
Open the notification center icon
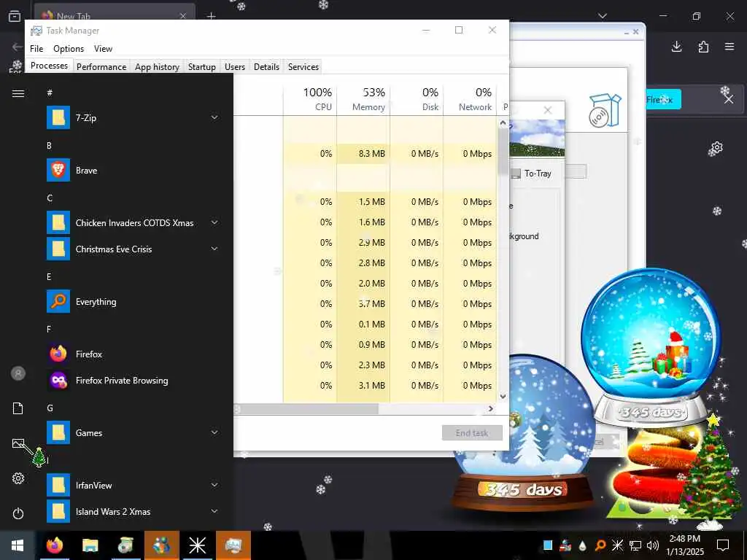coord(723,545)
